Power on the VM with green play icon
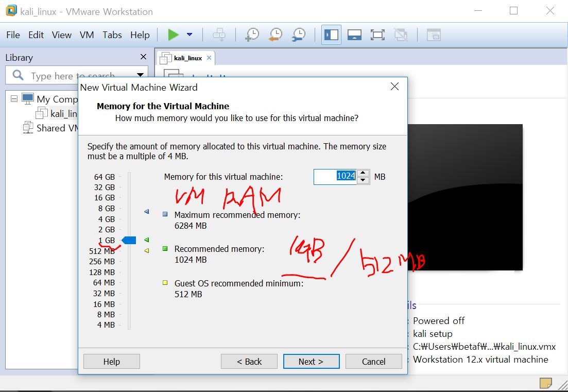568x392 pixels. pyautogui.click(x=173, y=35)
